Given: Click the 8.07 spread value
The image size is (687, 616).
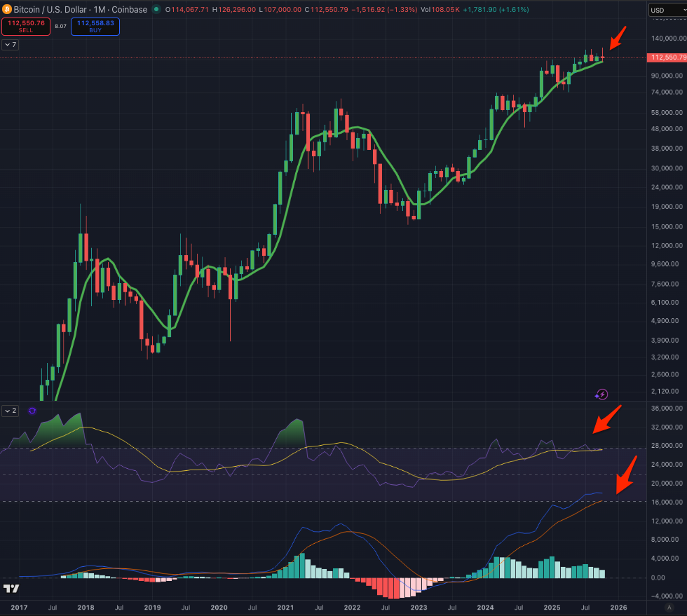Looking at the screenshot, I should click(x=60, y=27).
